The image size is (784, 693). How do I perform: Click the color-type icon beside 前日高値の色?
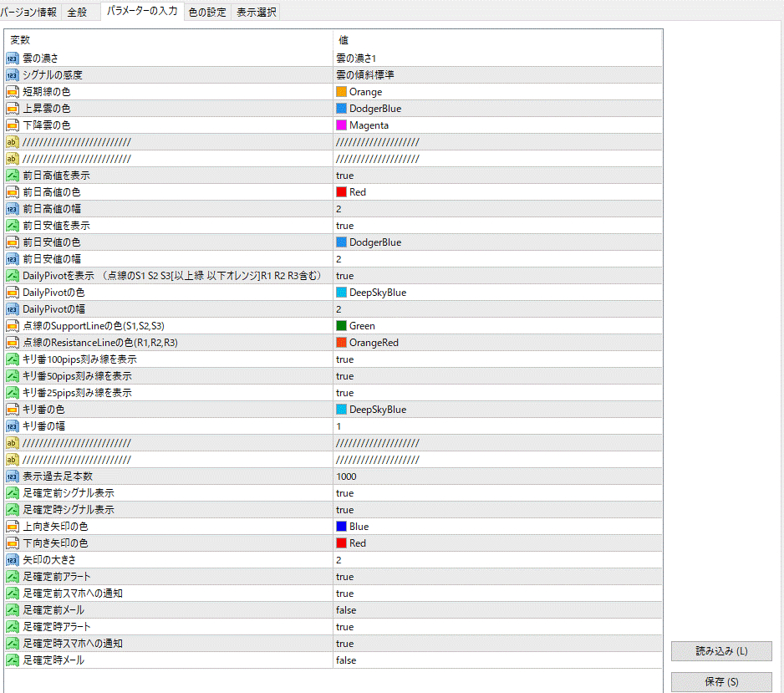[13, 192]
